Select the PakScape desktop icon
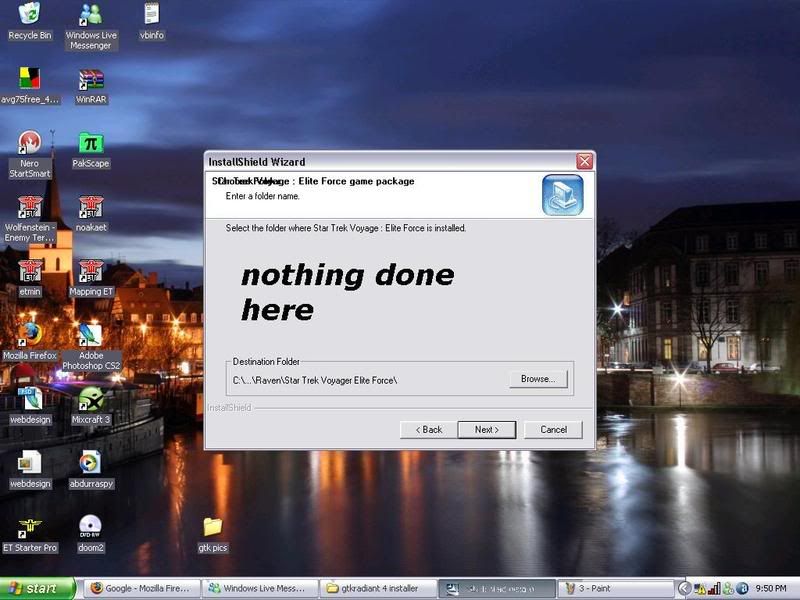The width and height of the screenshot is (800, 600). (91, 145)
